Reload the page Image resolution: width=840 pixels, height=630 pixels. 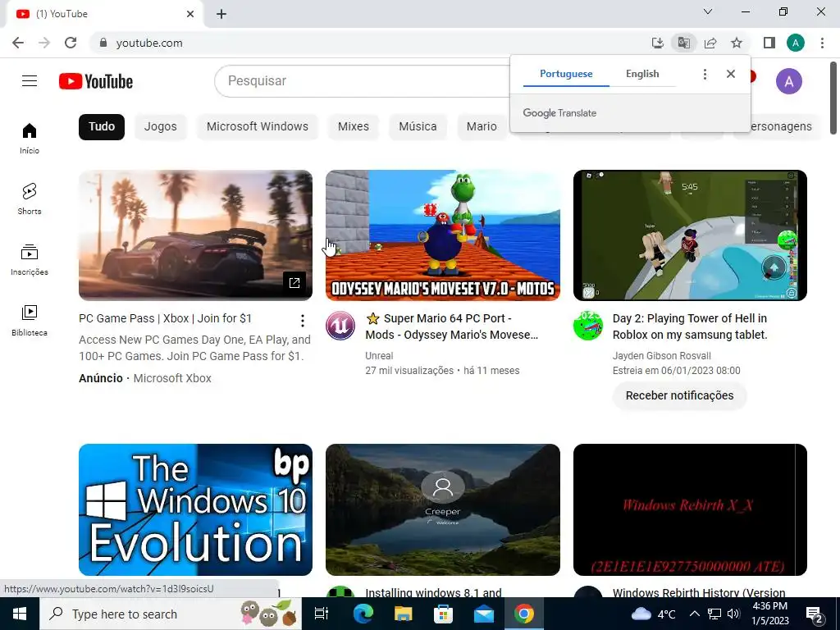(71, 43)
